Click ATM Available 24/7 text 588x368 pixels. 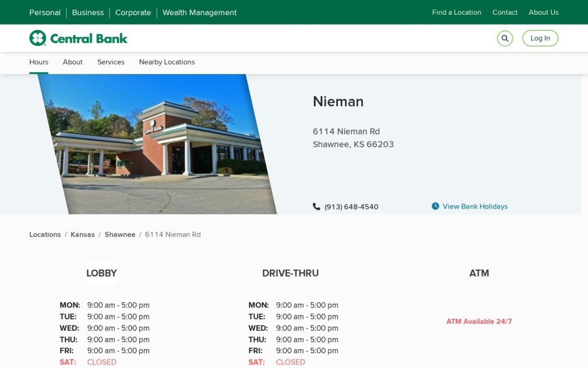(x=479, y=321)
